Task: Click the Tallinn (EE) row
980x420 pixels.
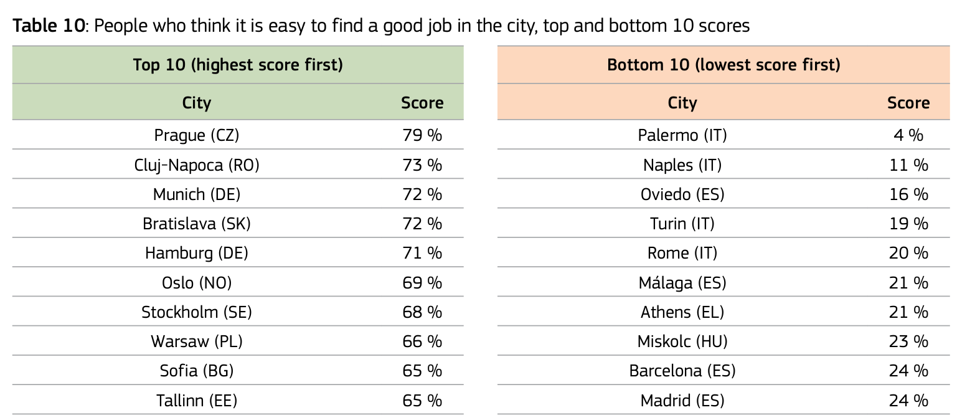Action: click(x=238, y=400)
